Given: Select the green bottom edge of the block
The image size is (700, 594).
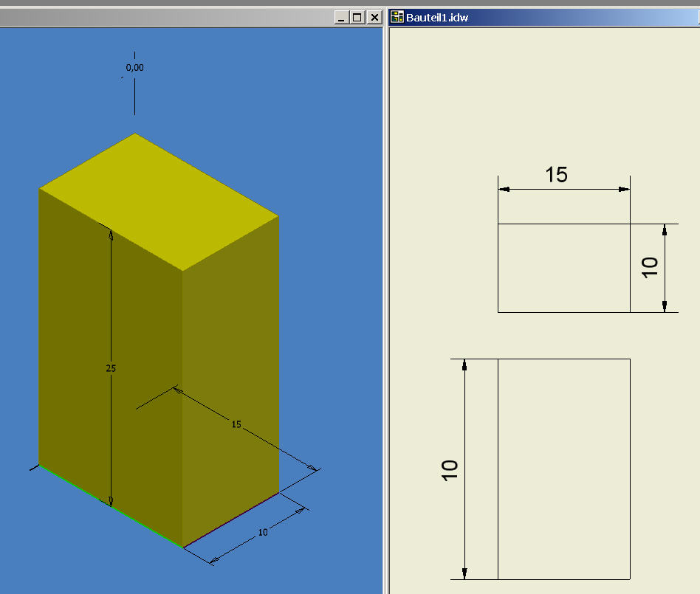Looking at the screenshot, I should [x=111, y=506].
